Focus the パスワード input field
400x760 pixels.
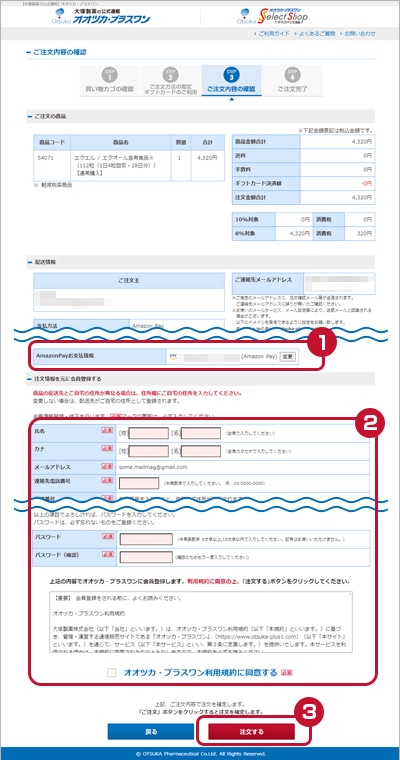point(146,539)
